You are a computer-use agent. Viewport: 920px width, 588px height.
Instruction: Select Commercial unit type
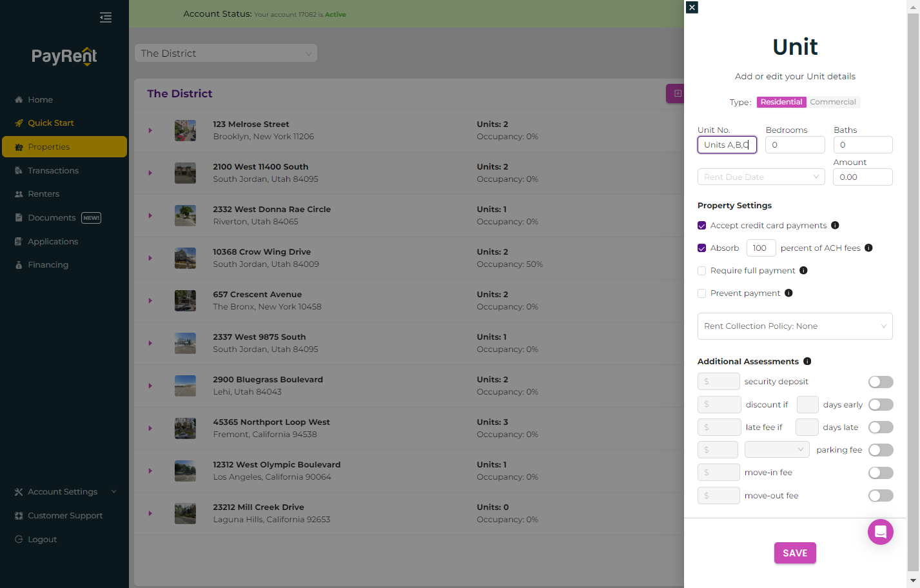[833, 102]
